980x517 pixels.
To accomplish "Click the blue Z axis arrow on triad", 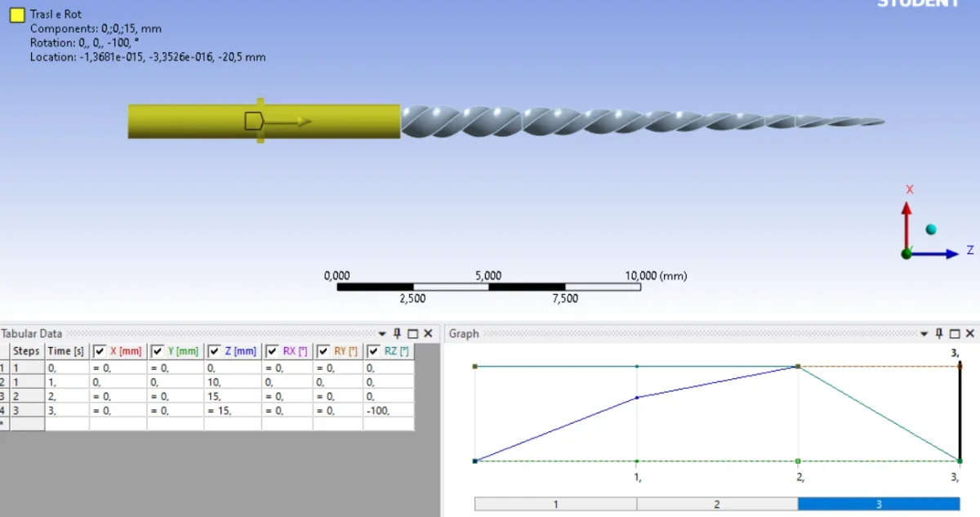I will tap(947, 254).
